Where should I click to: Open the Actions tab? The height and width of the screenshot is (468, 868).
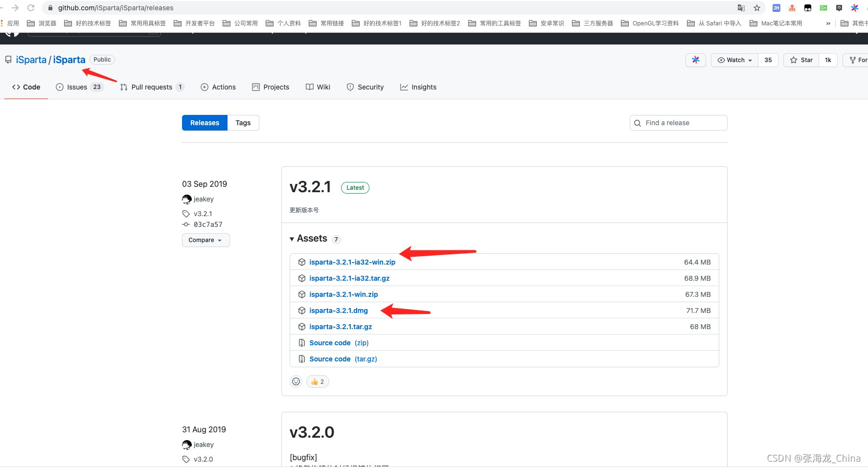click(218, 87)
